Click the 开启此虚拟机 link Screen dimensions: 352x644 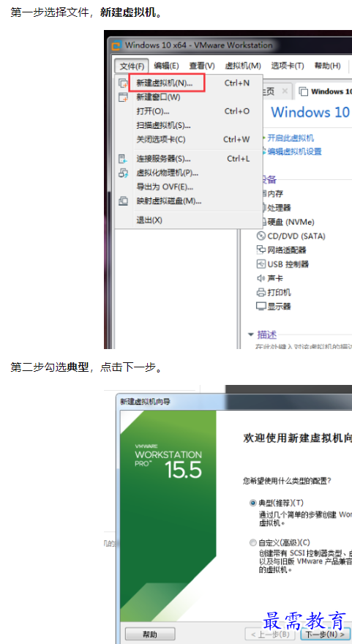291,138
